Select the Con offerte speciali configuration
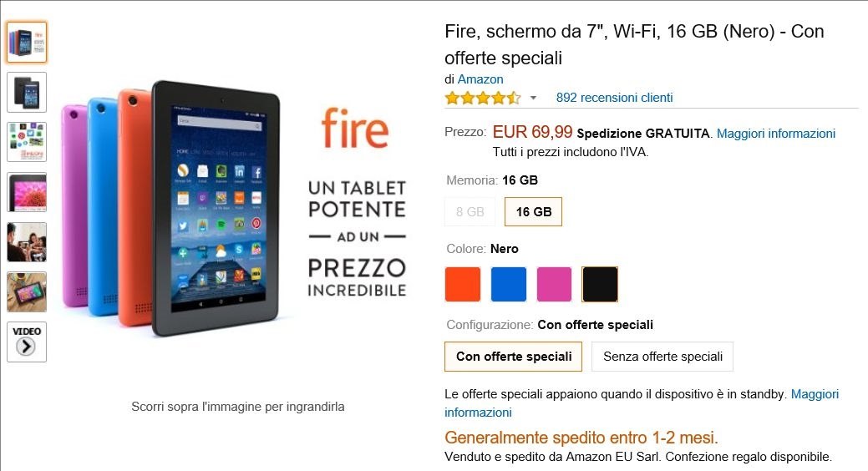The image size is (868, 471). click(x=513, y=357)
